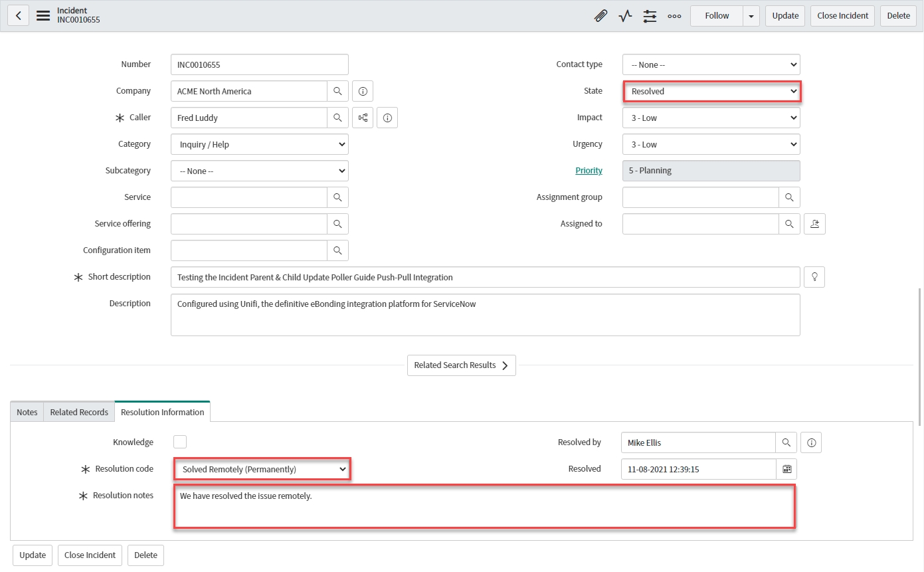The height and width of the screenshot is (572, 924).
Task: Click the Close Incident button in header
Action: [x=842, y=16]
